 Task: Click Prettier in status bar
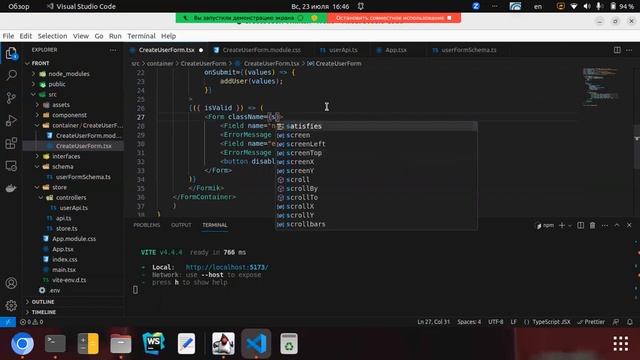591,322
